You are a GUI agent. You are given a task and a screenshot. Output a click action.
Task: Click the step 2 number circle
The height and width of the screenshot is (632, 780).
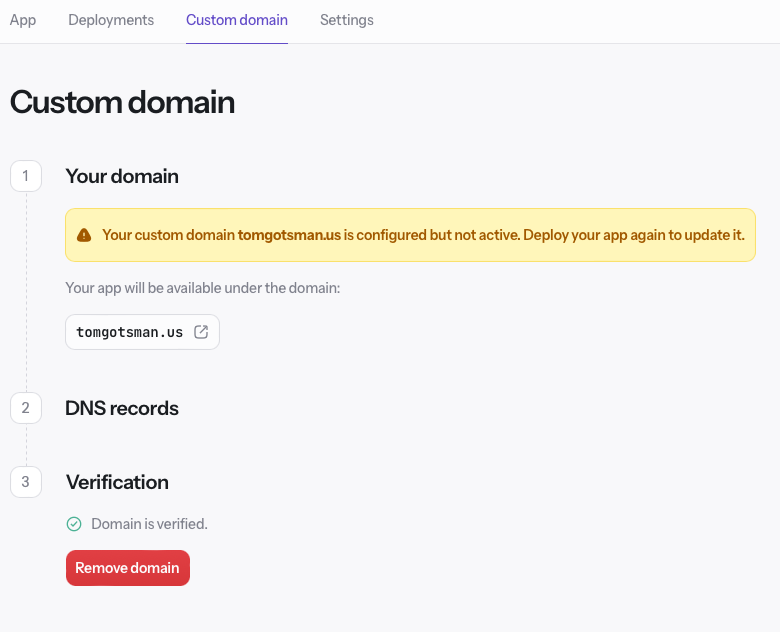click(26, 408)
